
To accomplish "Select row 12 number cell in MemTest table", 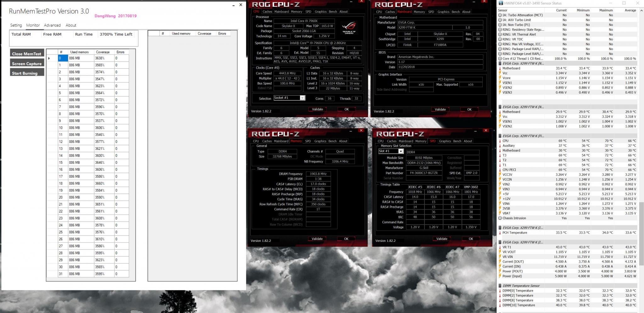I will pos(63,142).
